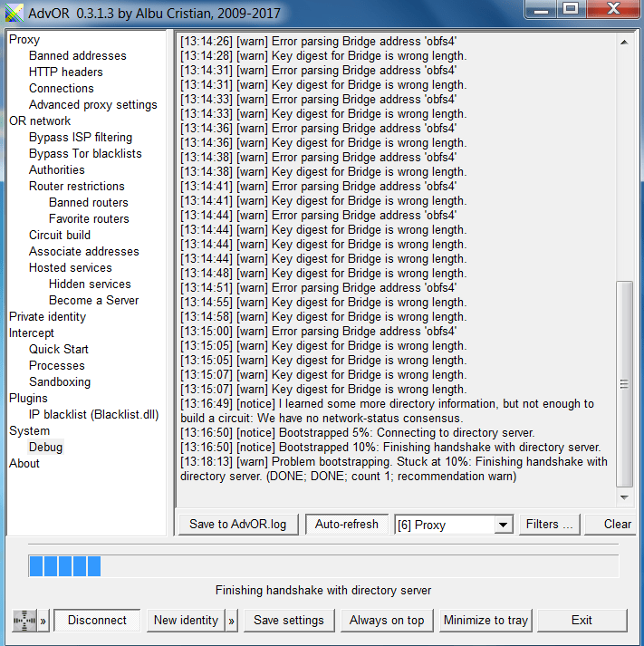Open the Filters ... dialog
This screenshot has width=644, height=646.
click(x=549, y=524)
